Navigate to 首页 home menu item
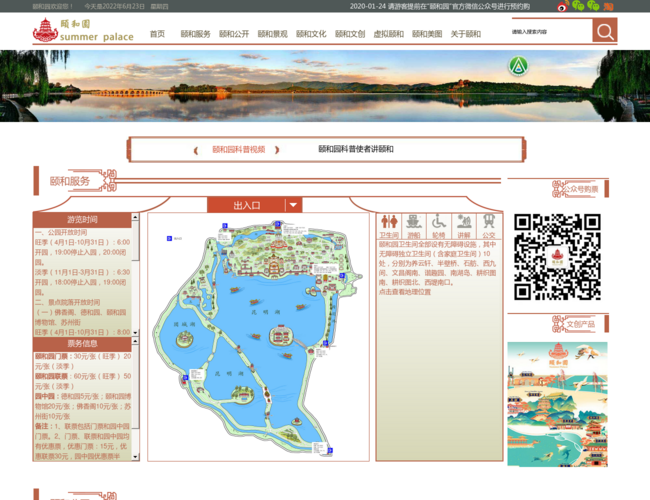Viewport: 650px width, 500px height. tap(157, 34)
